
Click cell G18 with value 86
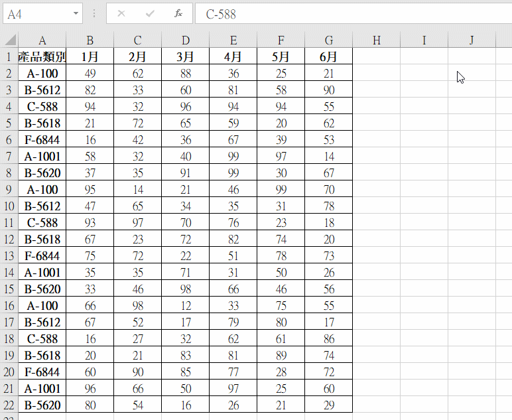coord(329,338)
